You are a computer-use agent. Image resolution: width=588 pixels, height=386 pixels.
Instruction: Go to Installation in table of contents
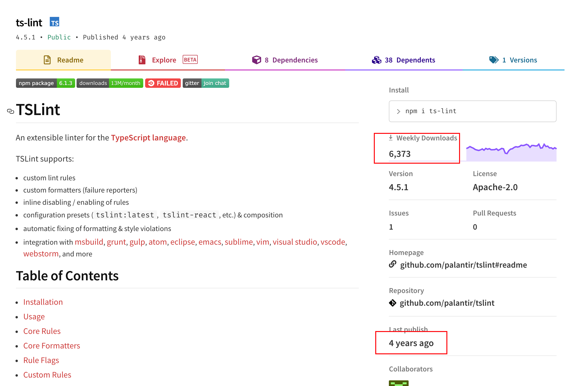(x=43, y=302)
